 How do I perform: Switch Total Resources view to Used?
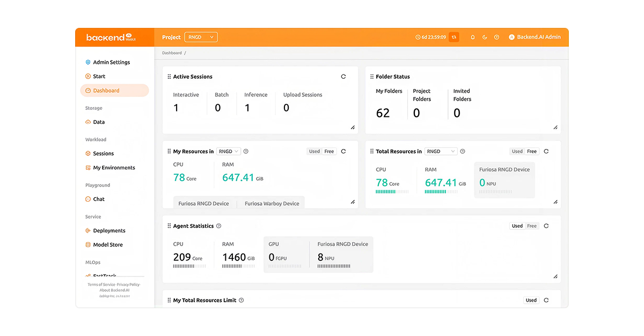click(517, 151)
